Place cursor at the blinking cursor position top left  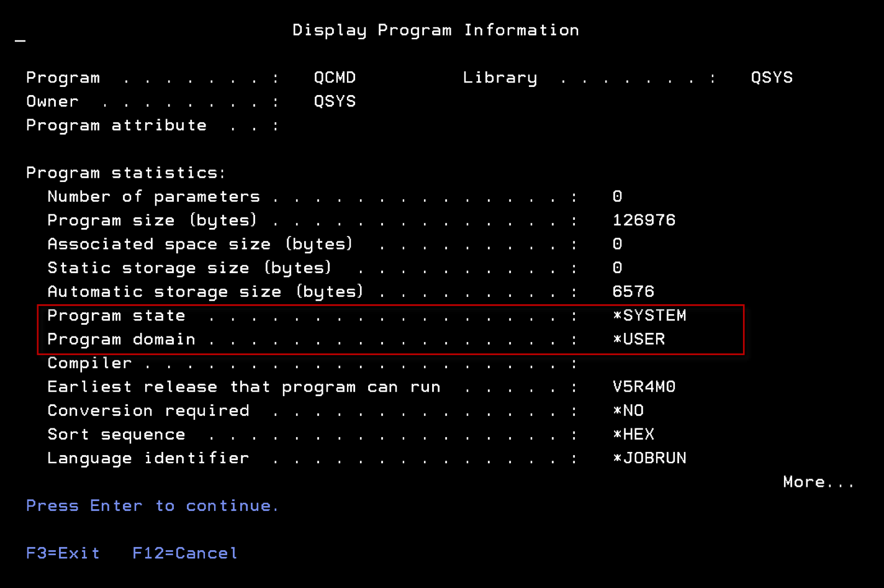[x=20, y=41]
